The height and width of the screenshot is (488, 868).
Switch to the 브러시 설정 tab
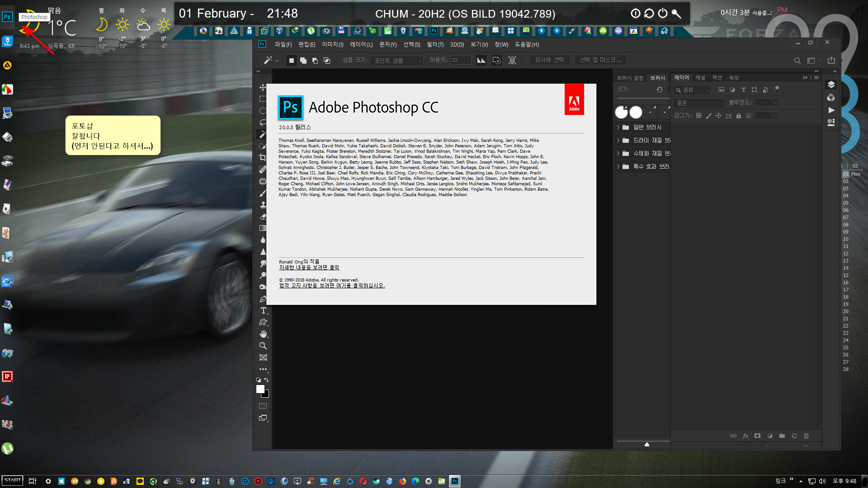pyautogui.click(x=630, y=78)
